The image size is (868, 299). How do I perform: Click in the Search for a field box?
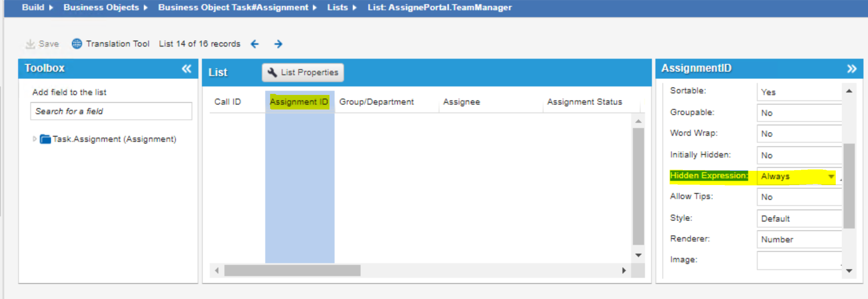tap(111, 111)
